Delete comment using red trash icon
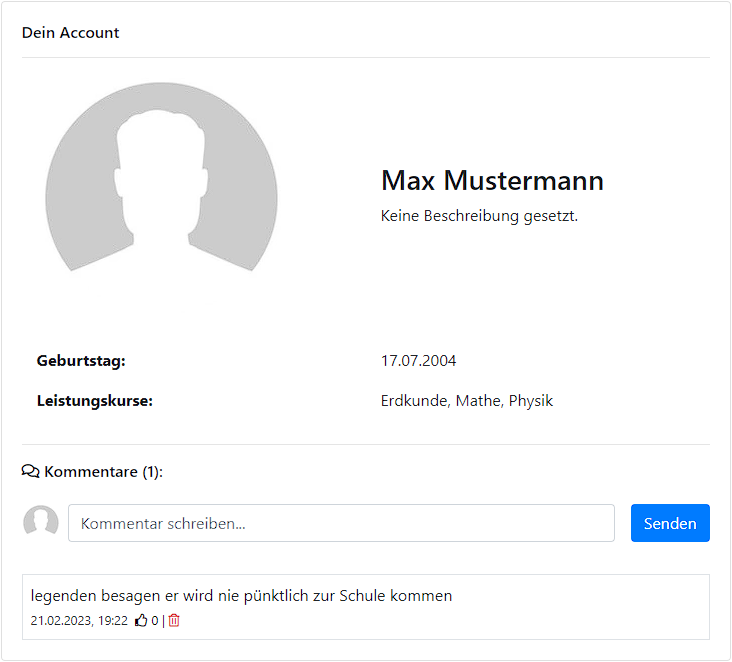 point(174,620)
